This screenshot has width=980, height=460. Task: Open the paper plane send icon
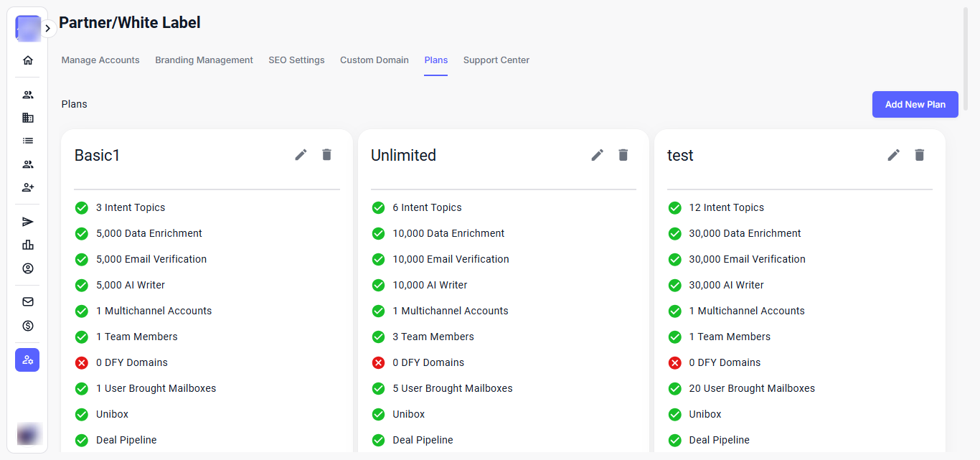(28, 222)
